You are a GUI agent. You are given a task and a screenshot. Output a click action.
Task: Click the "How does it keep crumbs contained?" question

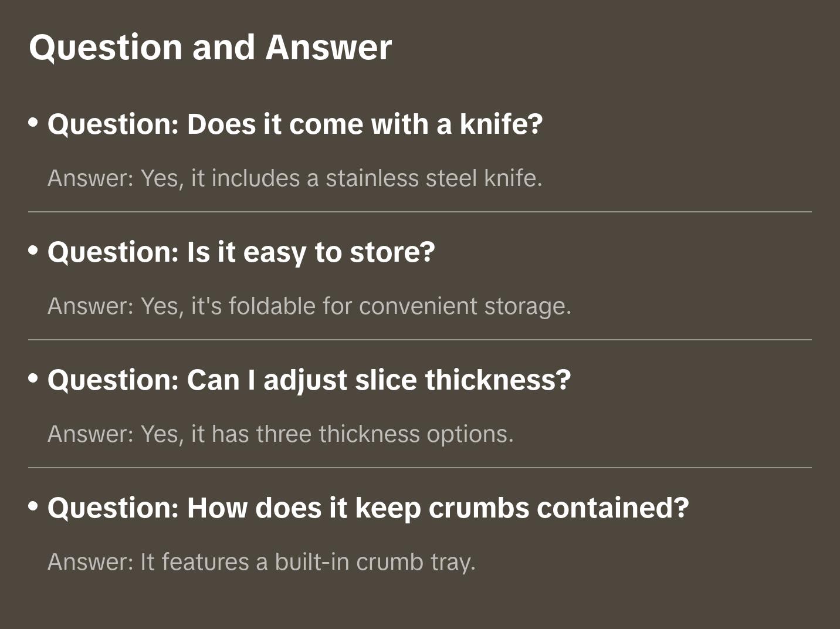(368, 508)
